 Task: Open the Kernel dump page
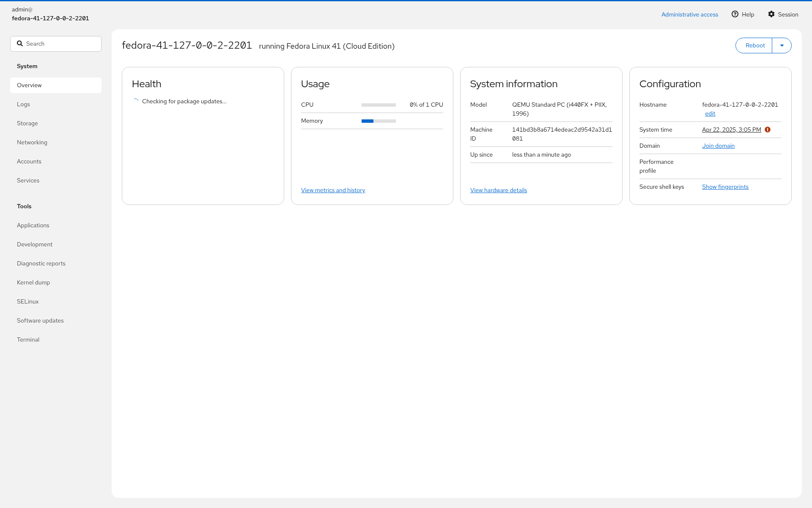(56, 282)
